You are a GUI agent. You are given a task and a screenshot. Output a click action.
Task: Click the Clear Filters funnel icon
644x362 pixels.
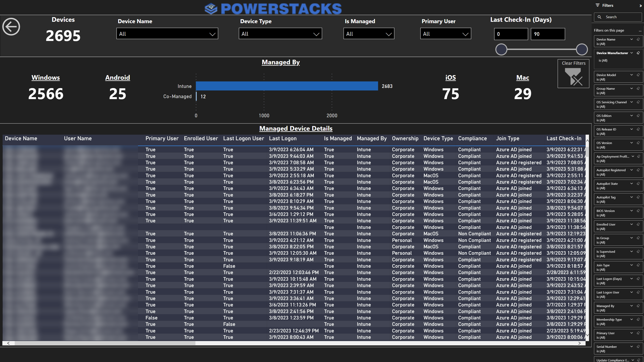(574, 77)
